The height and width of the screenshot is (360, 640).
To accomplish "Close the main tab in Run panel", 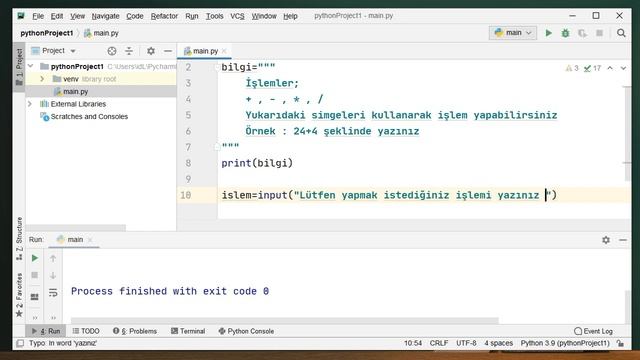I will pos(90,240).
